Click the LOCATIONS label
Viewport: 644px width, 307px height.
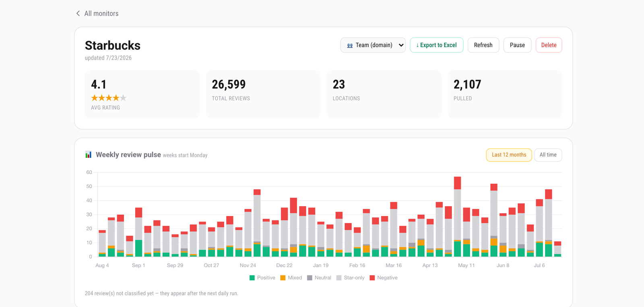click(x=346, y=98)
